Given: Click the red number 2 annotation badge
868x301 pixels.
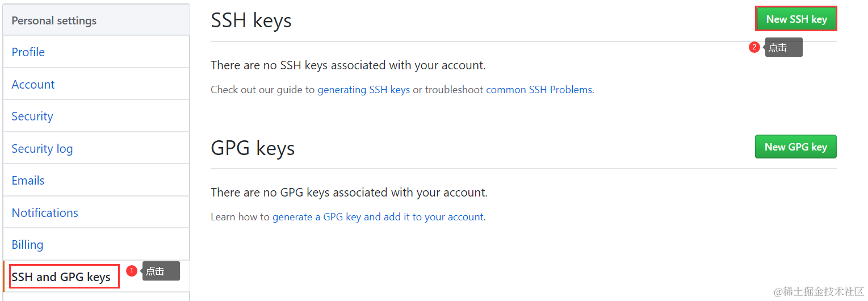Looking at the screenshot, I should click(x=754, y=48).
